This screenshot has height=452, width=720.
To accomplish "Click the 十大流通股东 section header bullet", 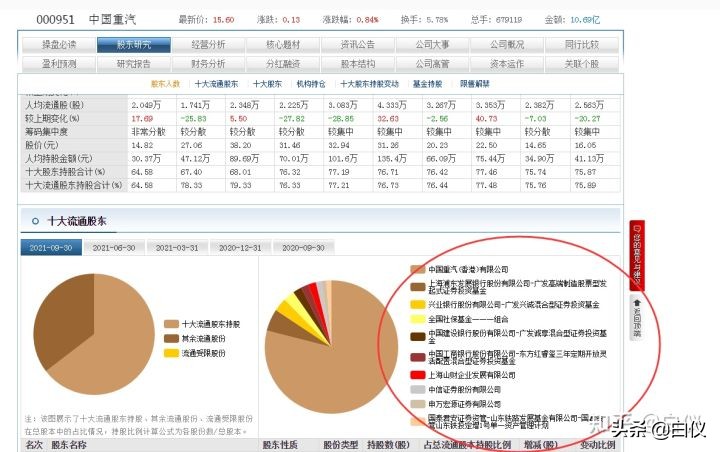I will click(x=35, y=221).
